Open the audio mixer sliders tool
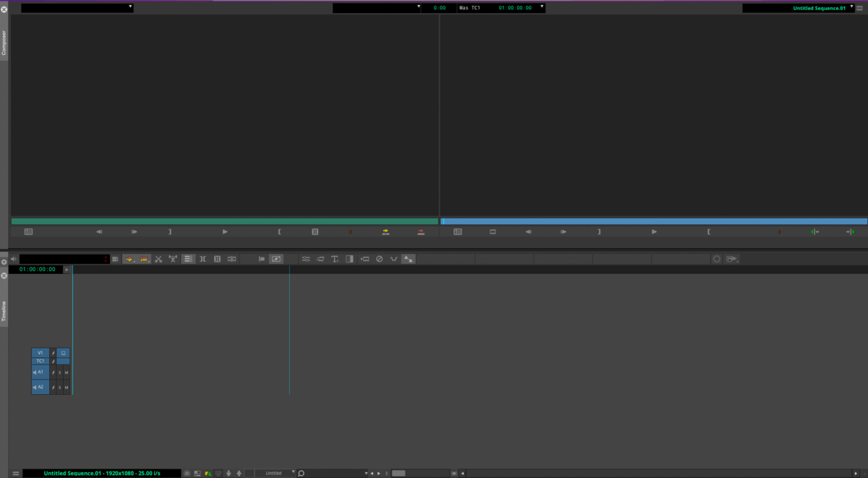Image resolution: width=868 pixels, height=478 pixels. [305, 258]
